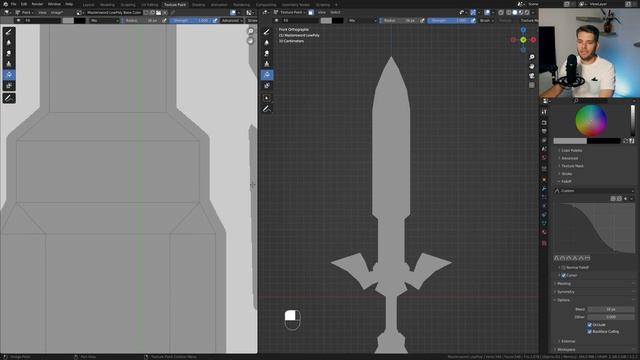The width and height of the screenshot is (640, 360).
Task: Open the Mix blend mode dropdown in image editor
Action: coord(104,20)
